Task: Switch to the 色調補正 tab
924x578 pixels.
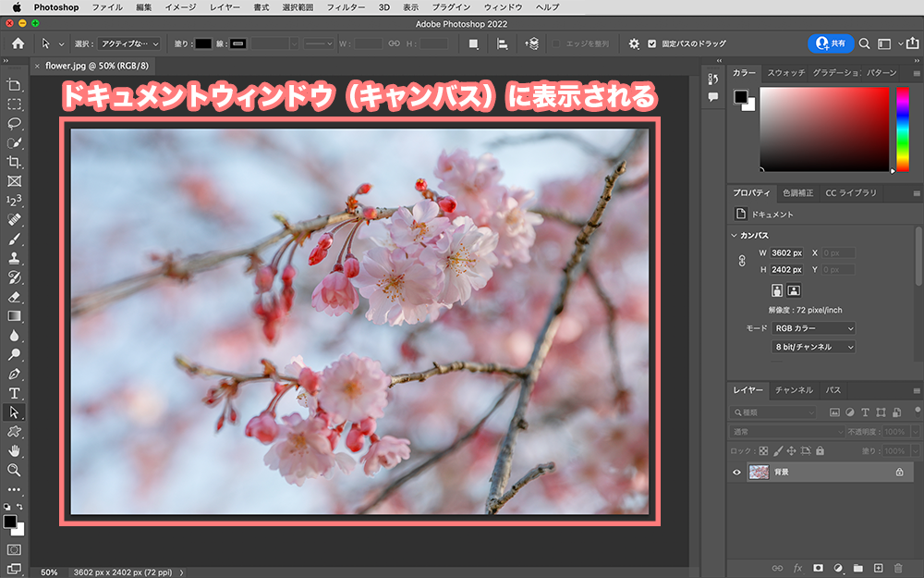Action: tap(798, 193)
